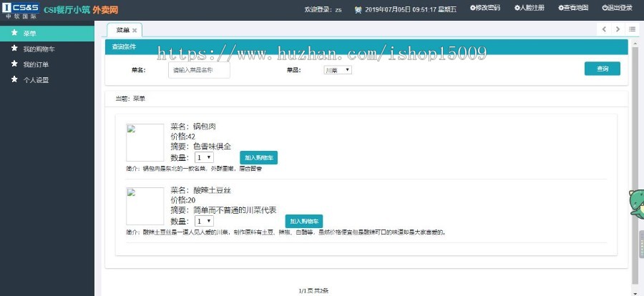This screenshot has height=296, width=644.
Task: Click the 查询 search button
Action: [x=602, y=69]
